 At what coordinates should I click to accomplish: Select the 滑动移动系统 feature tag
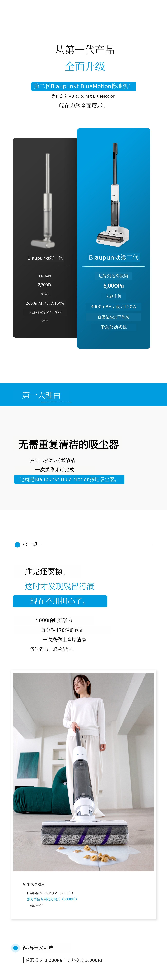click(x=113, y=327)
